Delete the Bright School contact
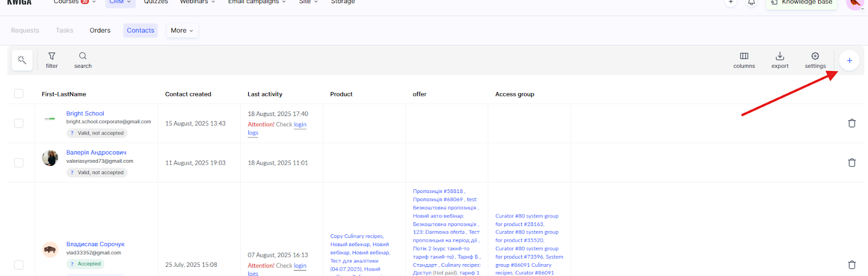Viewport: 868px width, 276px height. pyautogui.click(x=852, y=124)
